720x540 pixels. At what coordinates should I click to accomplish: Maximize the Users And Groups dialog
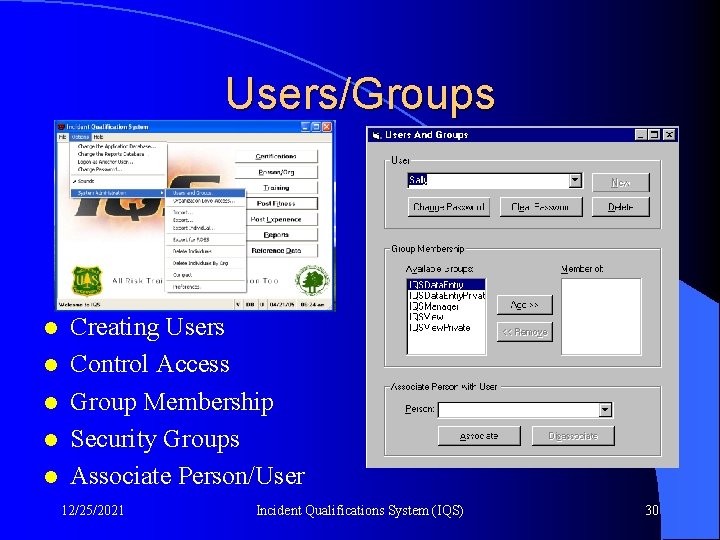[654, 135]
